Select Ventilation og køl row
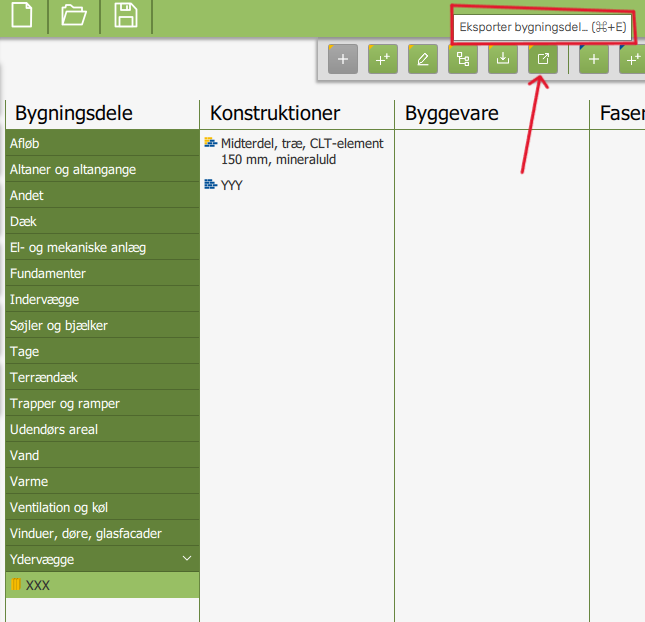 pos(102,507)
